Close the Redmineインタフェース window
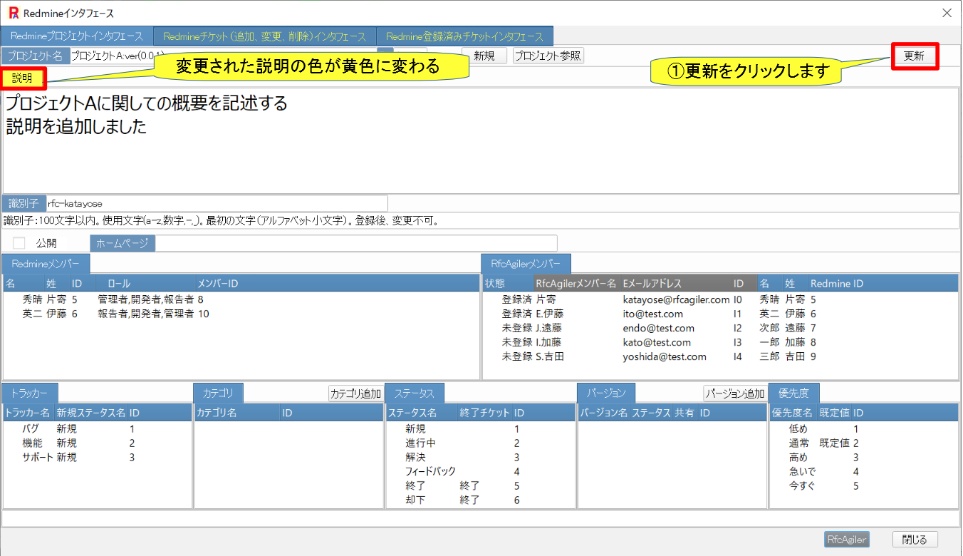Viewport: 963px width, 556px height. (946, 13)
